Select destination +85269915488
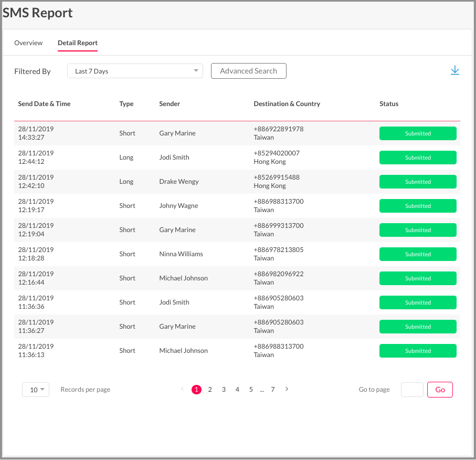The image size is (476, 460). pyautogui.click(x=277, y=177)
